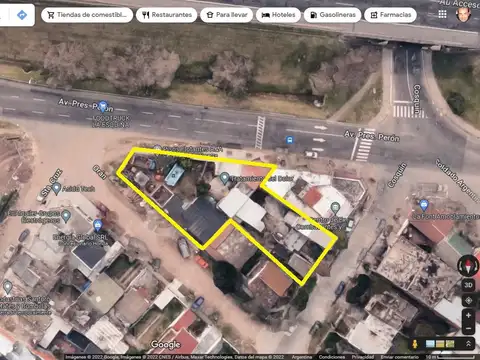Choose the first map layer thumbnail
This screenshot has height=360, width=480.
click(x=430, y=344)
